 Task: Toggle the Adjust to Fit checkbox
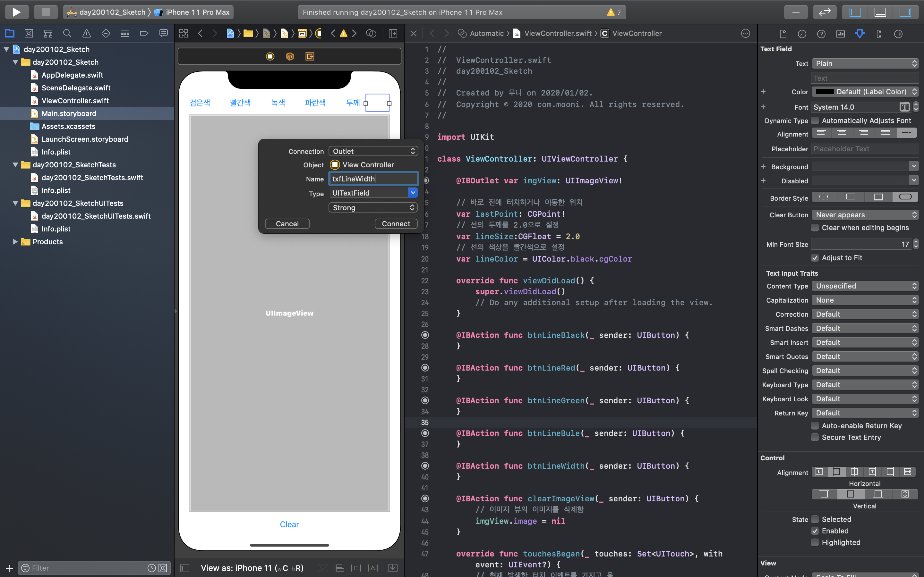coord(815,258)
